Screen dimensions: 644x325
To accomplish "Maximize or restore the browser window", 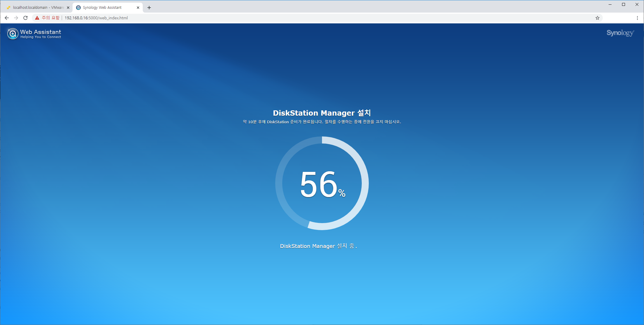I will [623, 4].
